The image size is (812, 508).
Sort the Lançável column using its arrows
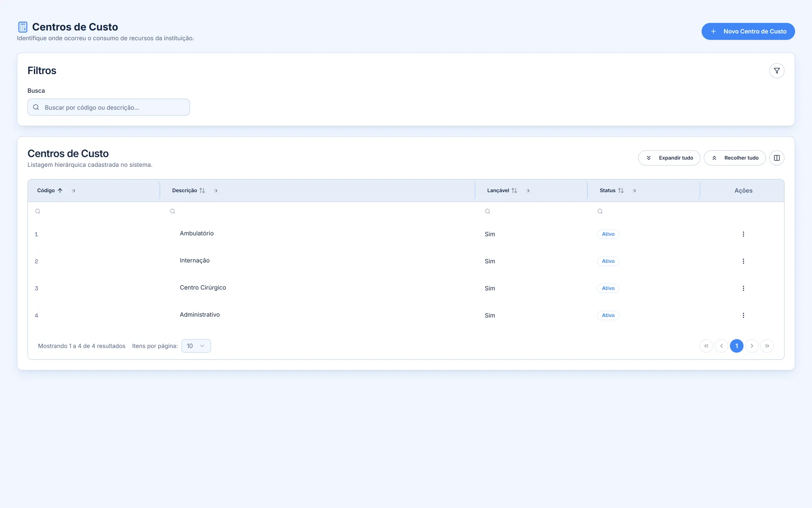[514, 190]
